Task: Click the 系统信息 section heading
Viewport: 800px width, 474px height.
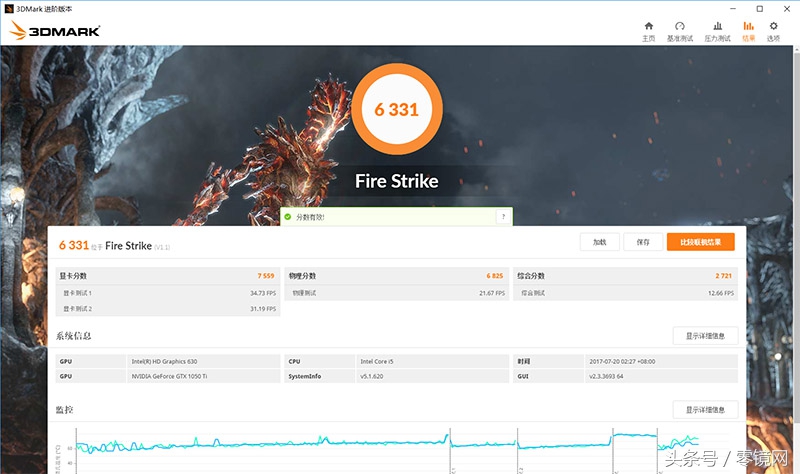Action: [x=73, y=336]
